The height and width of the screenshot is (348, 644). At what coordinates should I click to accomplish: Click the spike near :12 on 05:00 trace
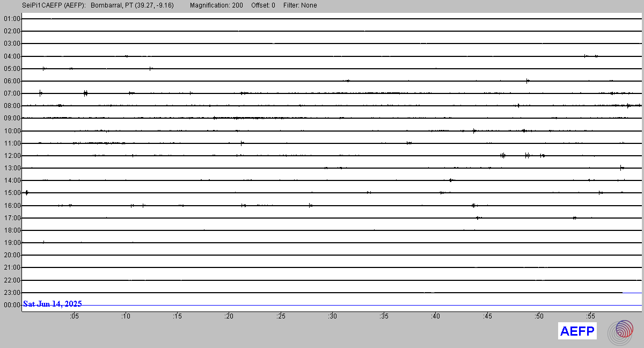[x=151, y=68]
